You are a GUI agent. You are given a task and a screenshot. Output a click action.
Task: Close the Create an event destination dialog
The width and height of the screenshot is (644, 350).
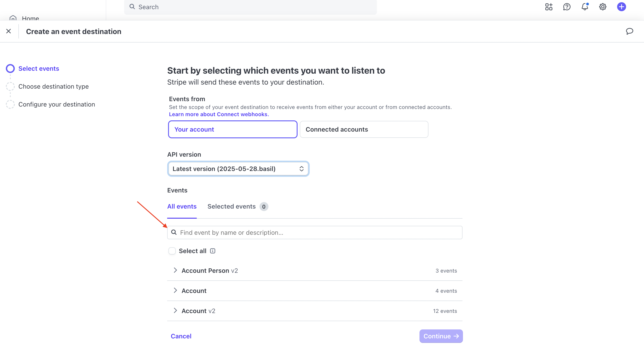[x=9, y=31]
